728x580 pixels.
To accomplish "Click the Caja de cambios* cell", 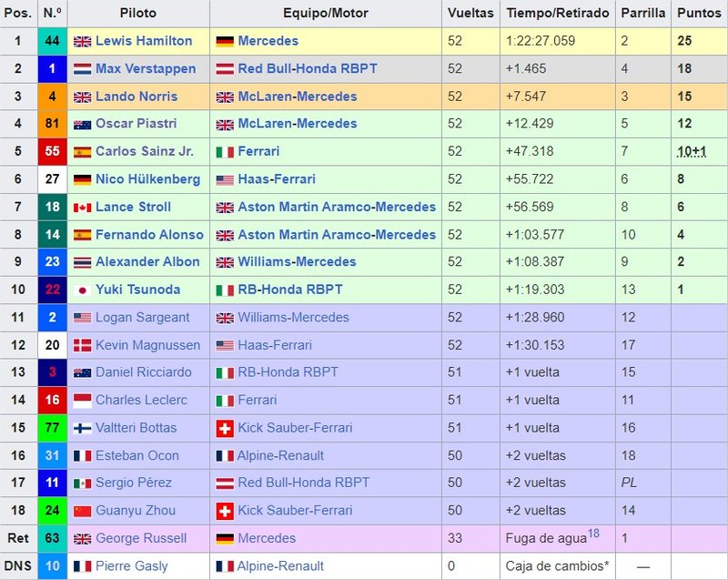I will [x=557, y=566].
